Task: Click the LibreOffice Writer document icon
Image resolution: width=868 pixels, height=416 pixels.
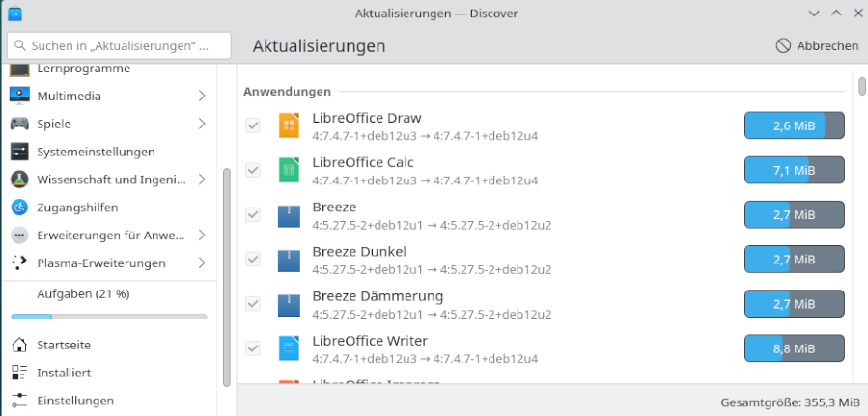Action: (x=290, y=348)
